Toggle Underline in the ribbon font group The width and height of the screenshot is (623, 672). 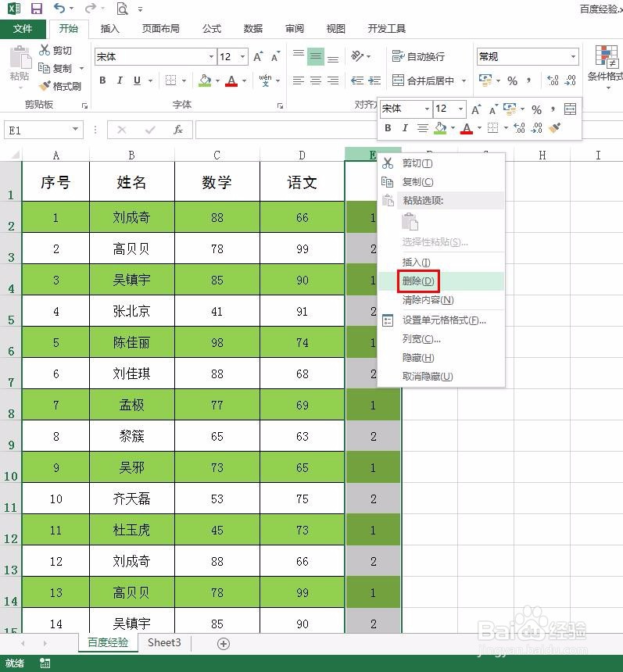point(137,80)
